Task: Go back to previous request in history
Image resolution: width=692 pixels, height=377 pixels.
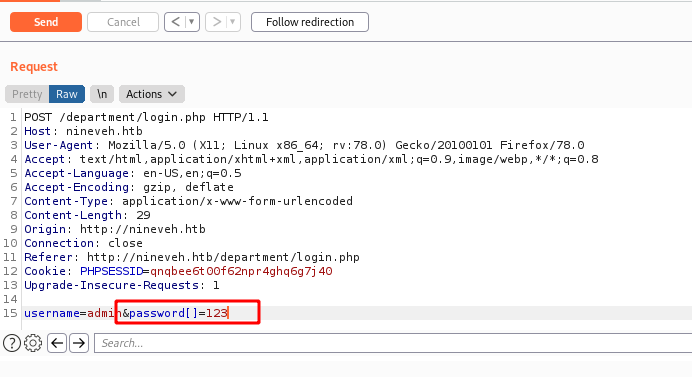Action: point(176,22)
